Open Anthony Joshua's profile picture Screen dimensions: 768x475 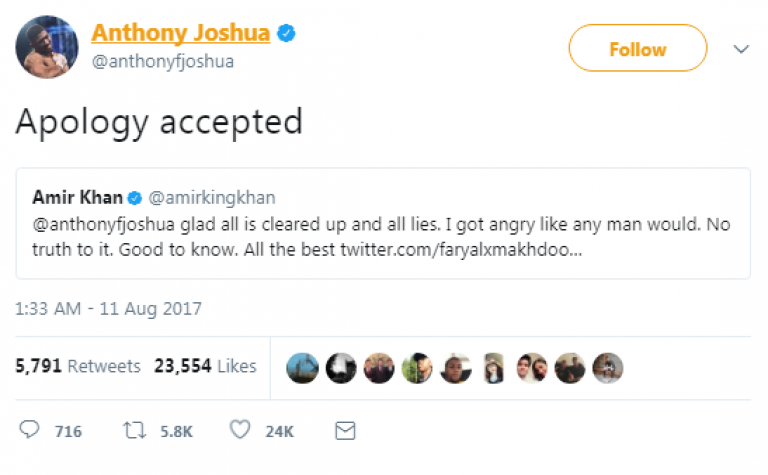point(46,46)
